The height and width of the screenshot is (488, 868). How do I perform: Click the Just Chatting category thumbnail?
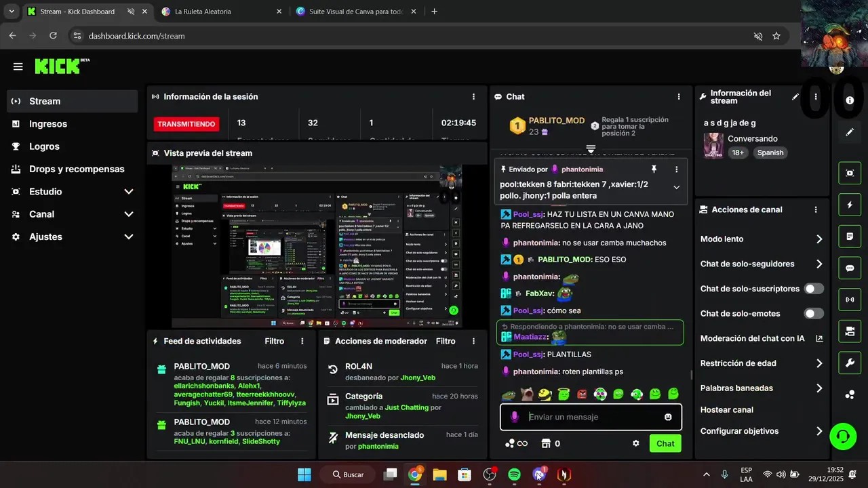pyautogui.click(x=713, y=146)
